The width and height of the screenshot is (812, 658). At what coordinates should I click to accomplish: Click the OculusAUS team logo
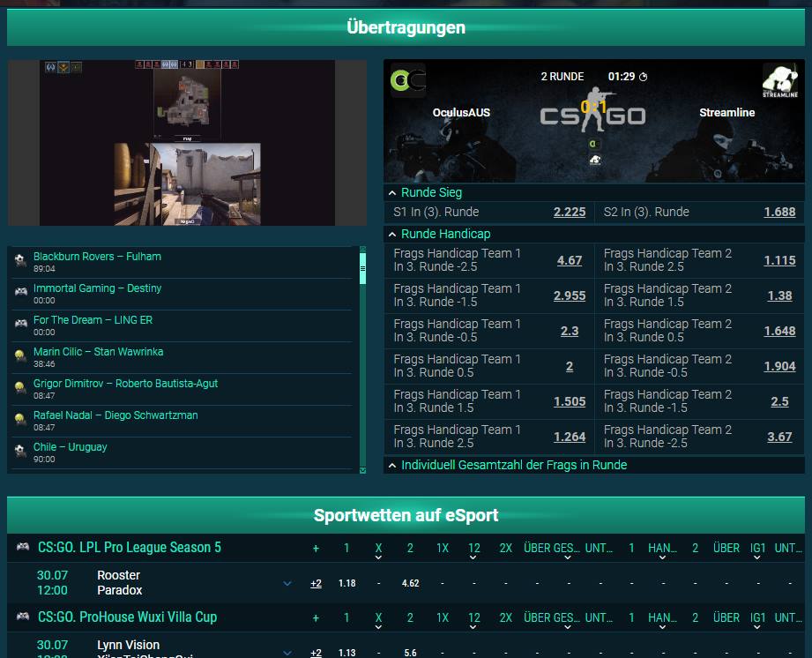click(408, 80)
